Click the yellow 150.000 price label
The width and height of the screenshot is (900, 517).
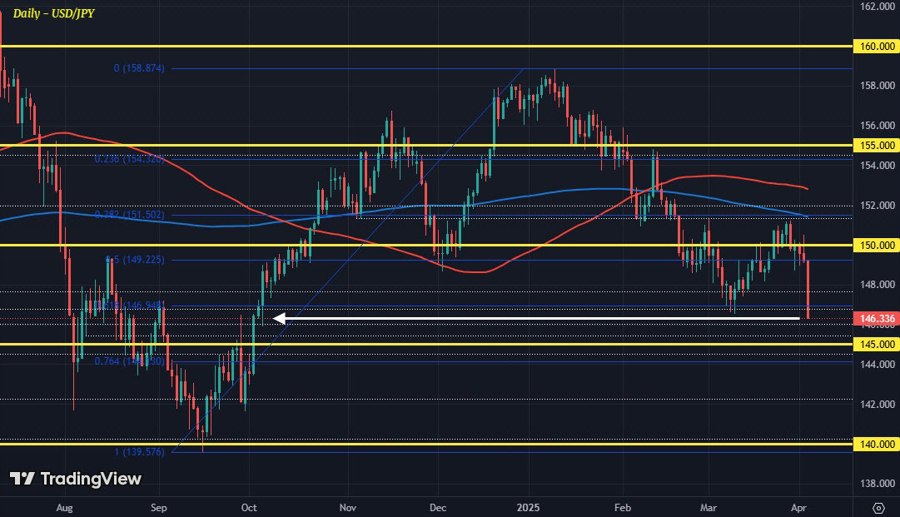(876, 245)
